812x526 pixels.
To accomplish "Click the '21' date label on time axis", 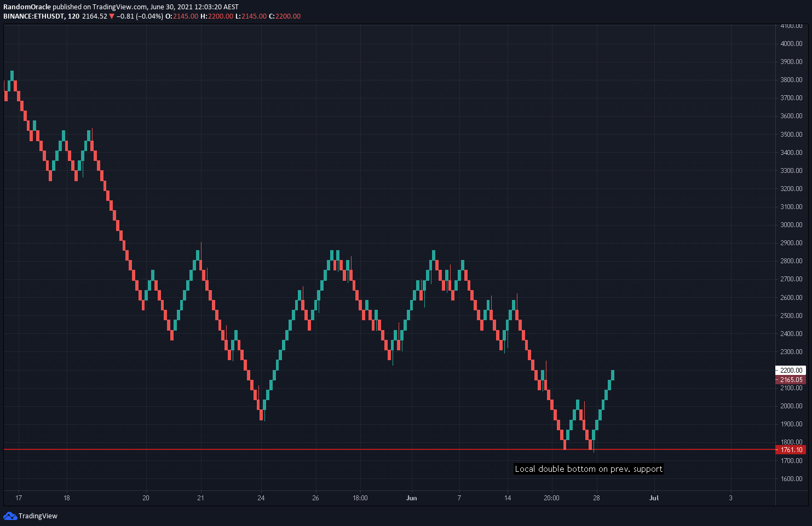I will (201, 498).
